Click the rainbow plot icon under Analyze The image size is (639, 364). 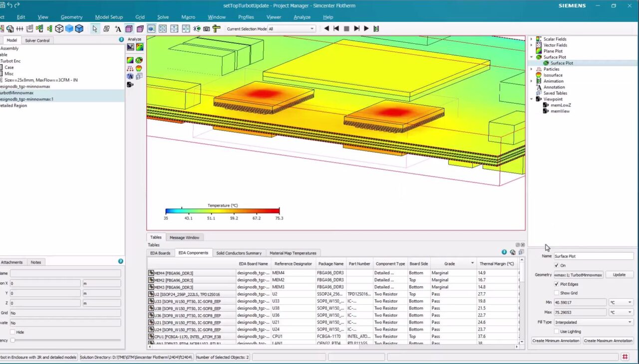(x=139, y=47)
